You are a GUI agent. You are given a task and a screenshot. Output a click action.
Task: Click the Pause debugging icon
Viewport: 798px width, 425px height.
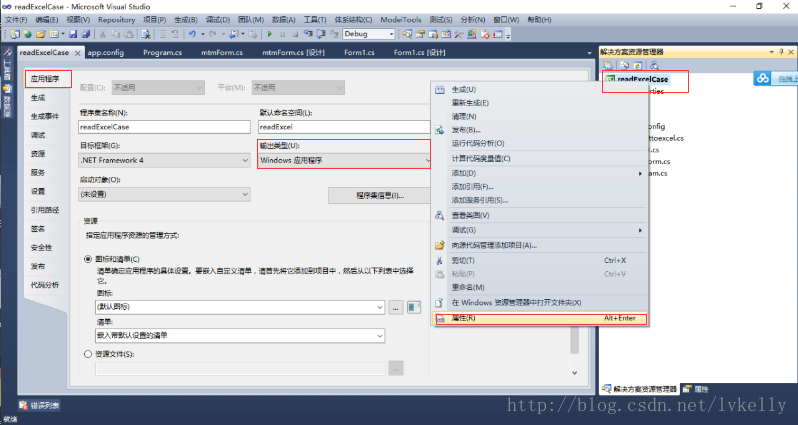tap(282, 34)
